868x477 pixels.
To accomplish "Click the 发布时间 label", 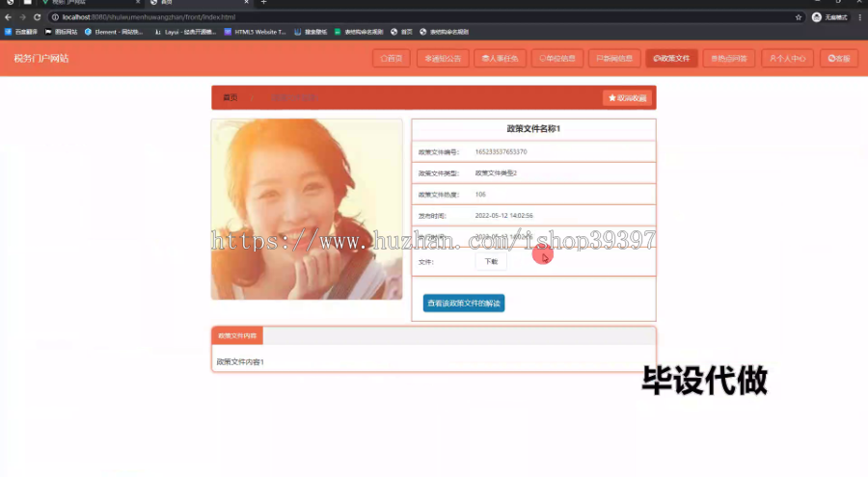I will click(x=432, y=216).
